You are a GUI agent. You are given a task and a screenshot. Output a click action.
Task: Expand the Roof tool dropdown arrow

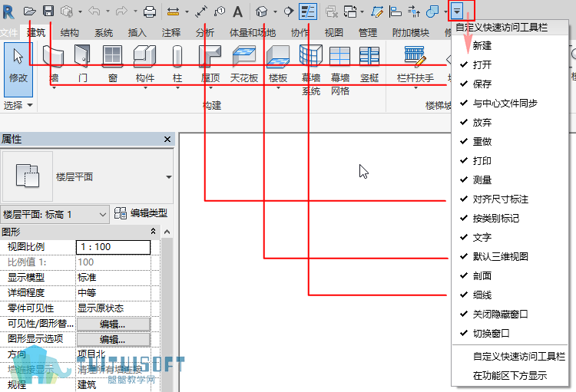pos(210,88)
